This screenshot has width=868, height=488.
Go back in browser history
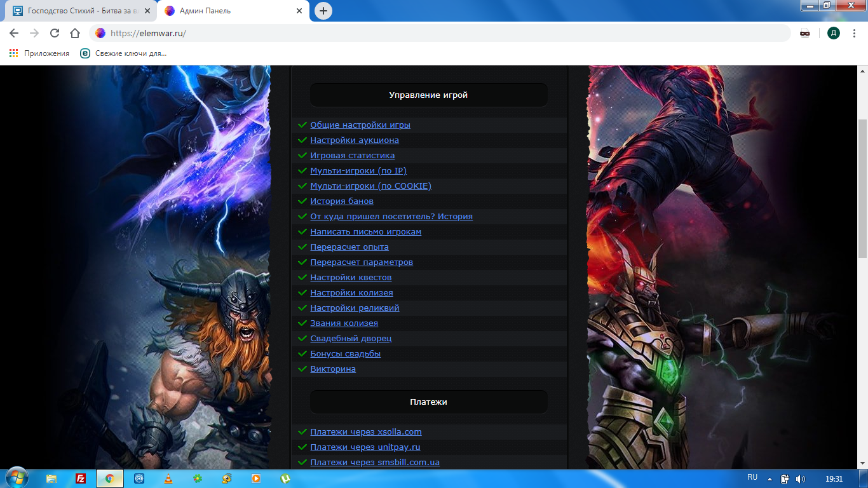click(14, 33)
